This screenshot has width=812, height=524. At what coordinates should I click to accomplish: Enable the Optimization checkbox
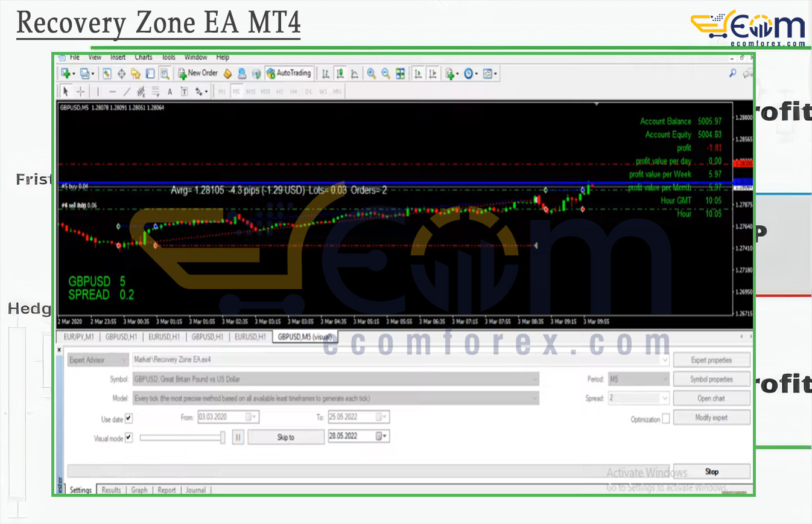coord(665,419)
